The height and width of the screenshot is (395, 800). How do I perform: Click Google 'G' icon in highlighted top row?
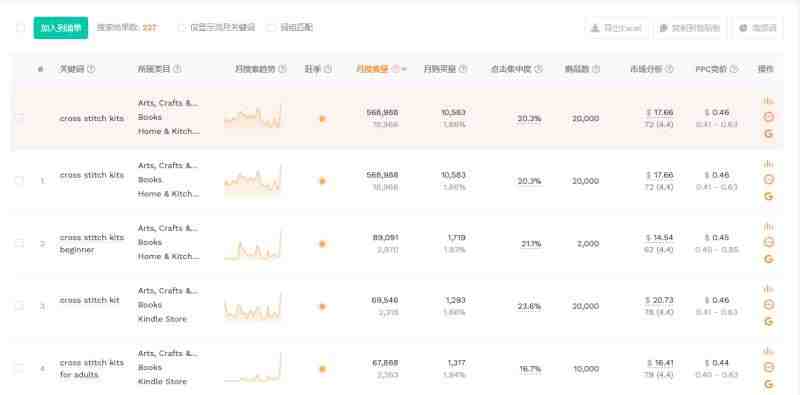pos(768,134)
